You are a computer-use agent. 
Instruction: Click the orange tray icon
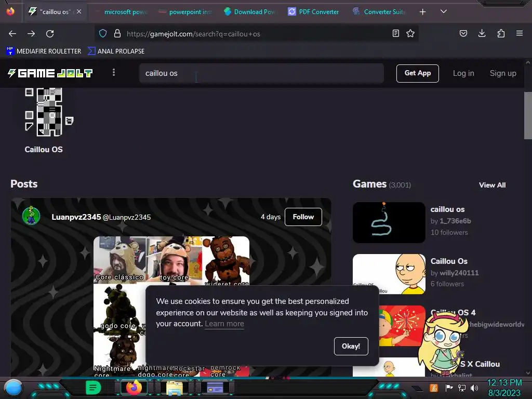click(434, 388)
